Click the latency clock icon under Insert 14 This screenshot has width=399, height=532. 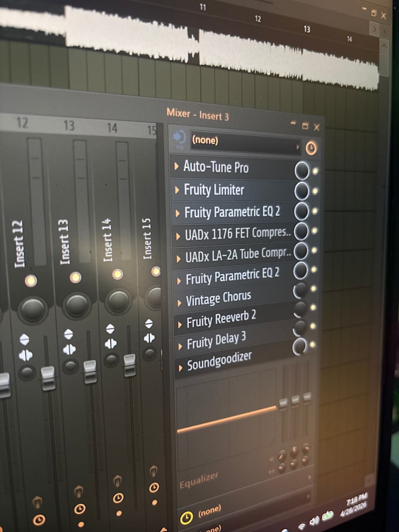[x=118, y=498]
